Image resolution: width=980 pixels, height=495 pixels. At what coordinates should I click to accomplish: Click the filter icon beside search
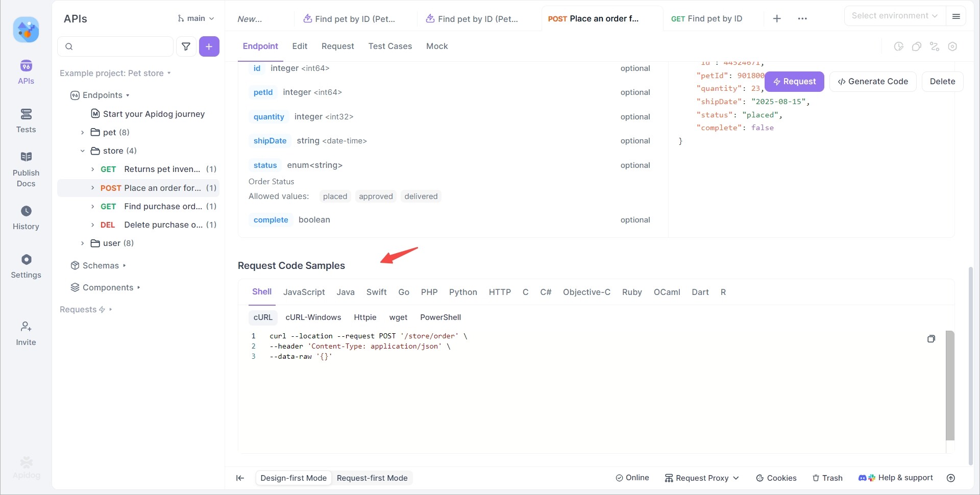coord(186,46)
